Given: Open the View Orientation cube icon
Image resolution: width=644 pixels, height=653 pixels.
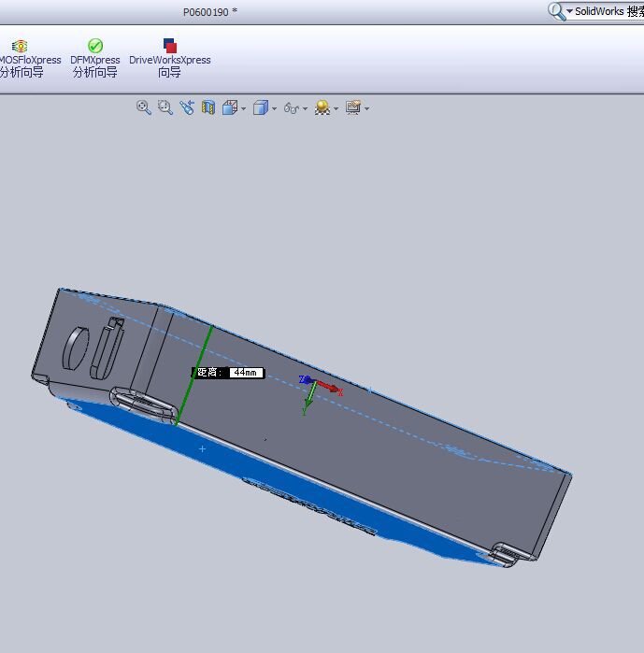Looking at the screenshot, I should click(x=230, y=107).
